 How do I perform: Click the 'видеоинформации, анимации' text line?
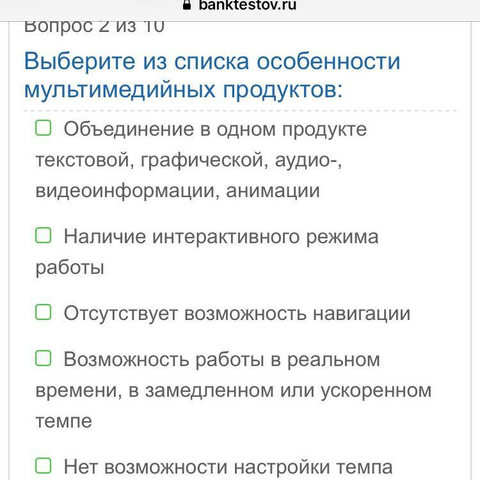pos(178,191)
